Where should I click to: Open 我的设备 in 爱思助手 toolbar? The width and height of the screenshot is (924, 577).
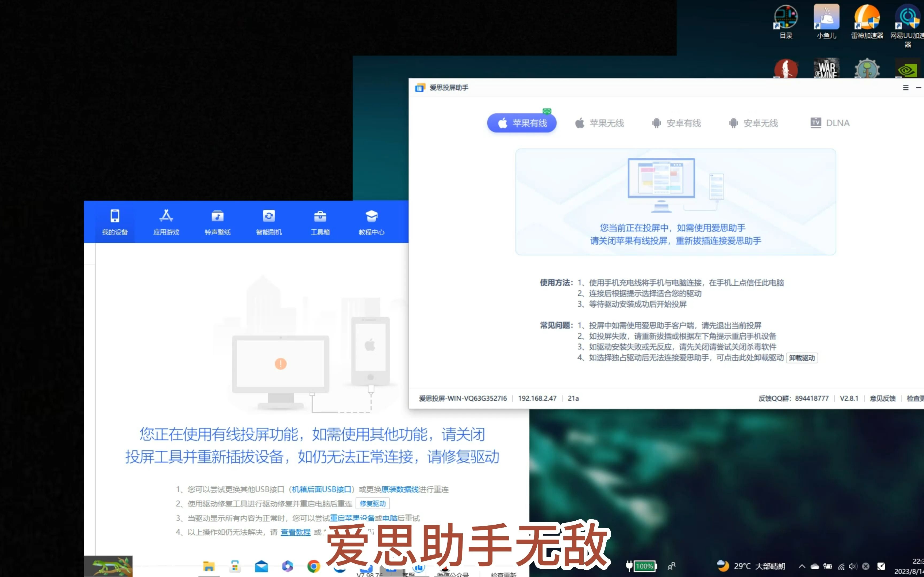(x=114, y=222)
